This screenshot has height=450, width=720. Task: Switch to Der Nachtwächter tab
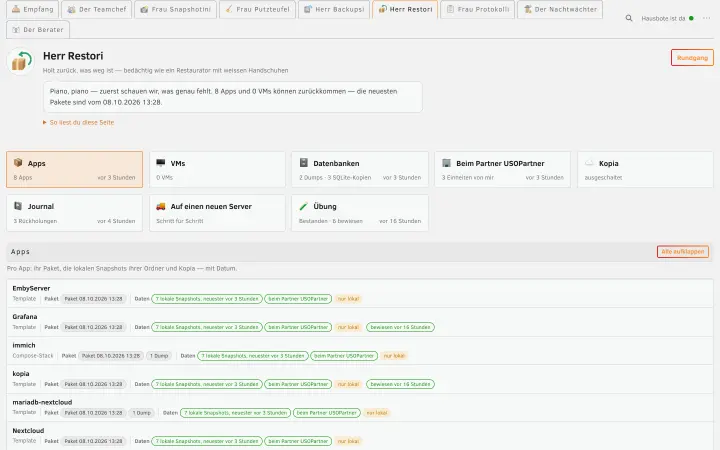coord(560,9)
